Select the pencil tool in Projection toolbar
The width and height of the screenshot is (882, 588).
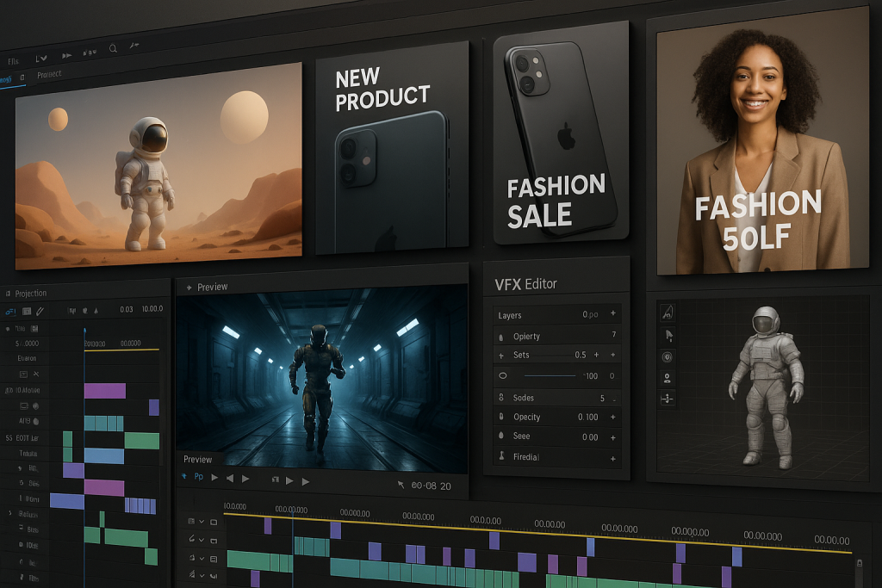point(40,311)
